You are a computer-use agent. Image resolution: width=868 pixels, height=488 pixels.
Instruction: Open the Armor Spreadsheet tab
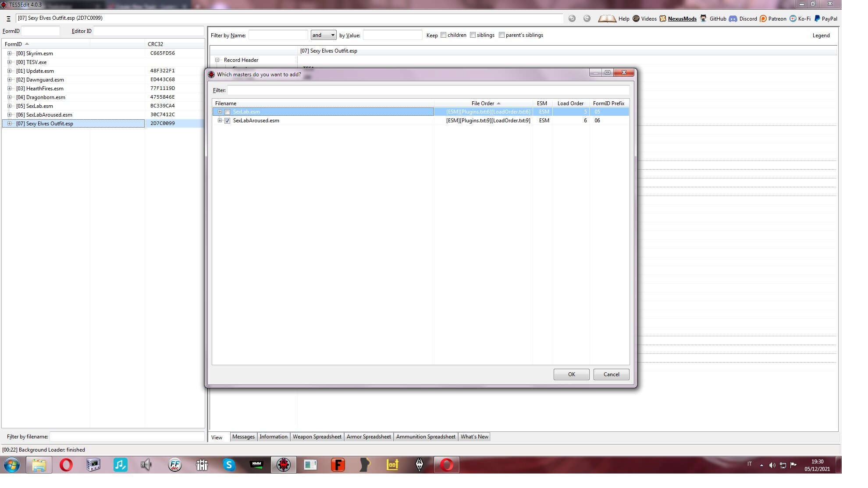369,437
